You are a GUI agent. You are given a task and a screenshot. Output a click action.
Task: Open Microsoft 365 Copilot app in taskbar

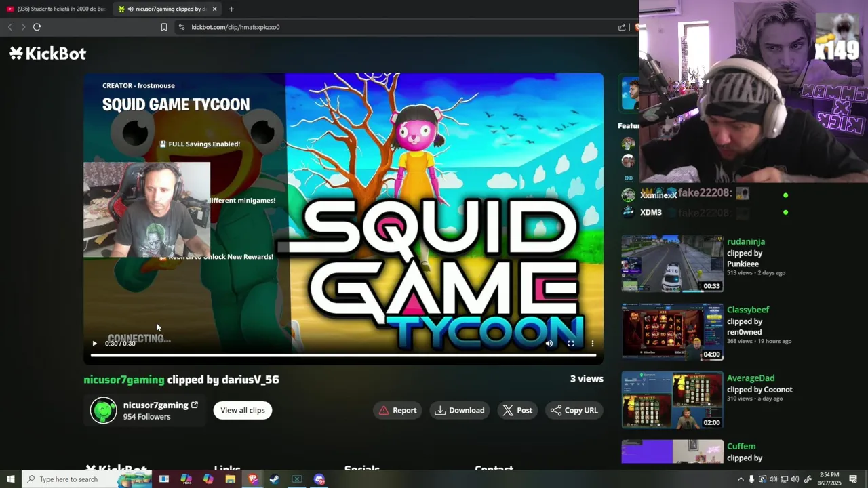[186, 479]
